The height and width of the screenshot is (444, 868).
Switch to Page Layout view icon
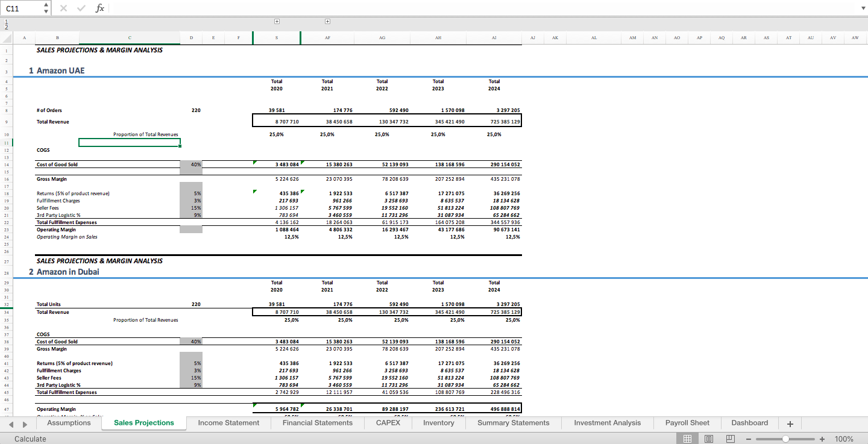(709, 439)
